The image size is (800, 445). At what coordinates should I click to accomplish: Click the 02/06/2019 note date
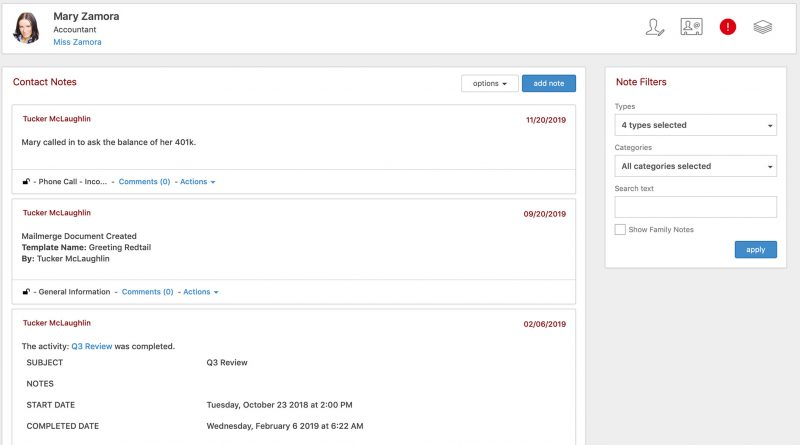point(544,324)
